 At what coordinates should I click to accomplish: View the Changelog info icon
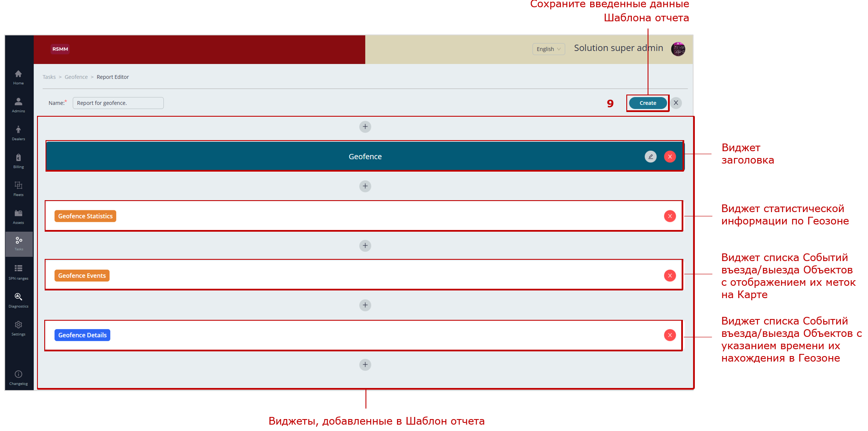point(18,377)
